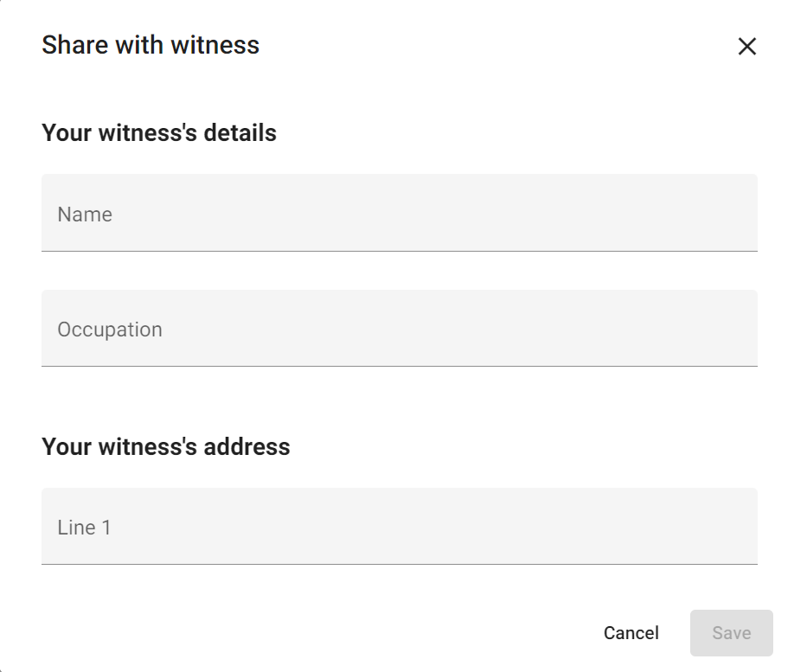Click the 'Name' placeholder label

click(x=85, y=214)
